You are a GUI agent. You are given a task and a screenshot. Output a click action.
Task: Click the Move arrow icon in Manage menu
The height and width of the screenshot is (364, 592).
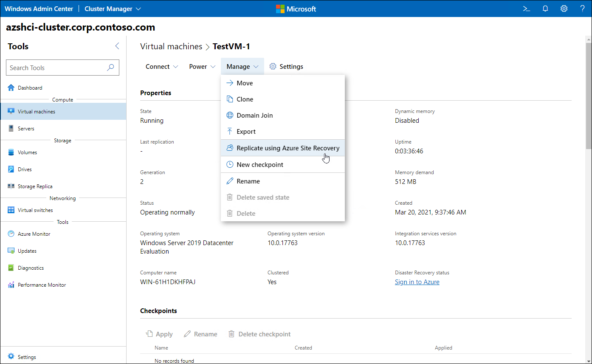[230, 83]
